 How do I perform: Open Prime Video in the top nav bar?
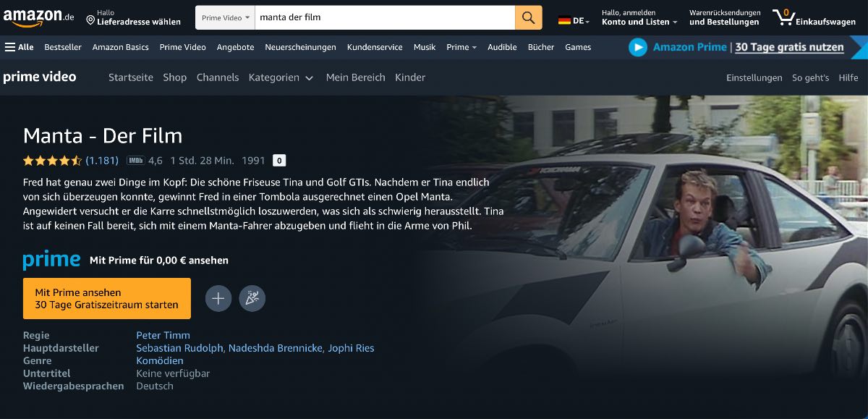[x=183, y=47]
